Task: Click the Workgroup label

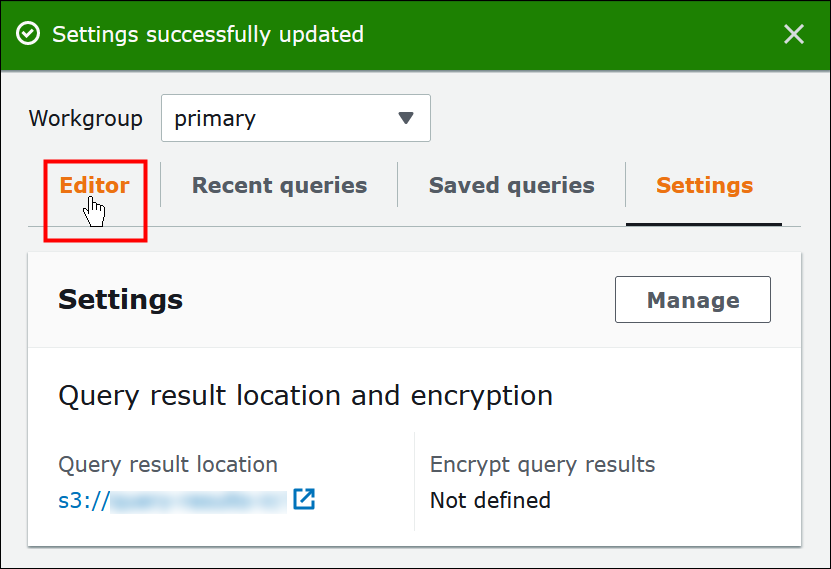Action: (86, 118)
